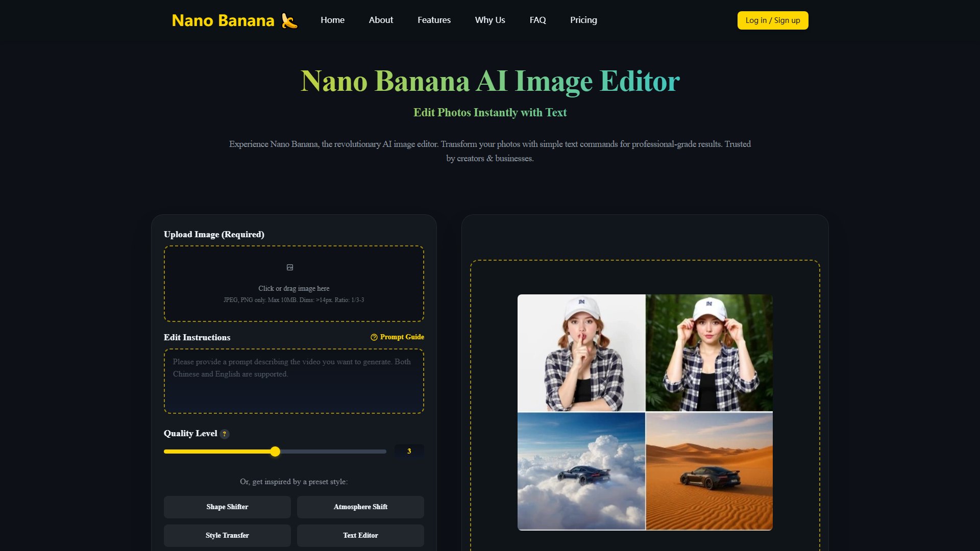Click the image upload placeholder icon

(x=290, y=267)
